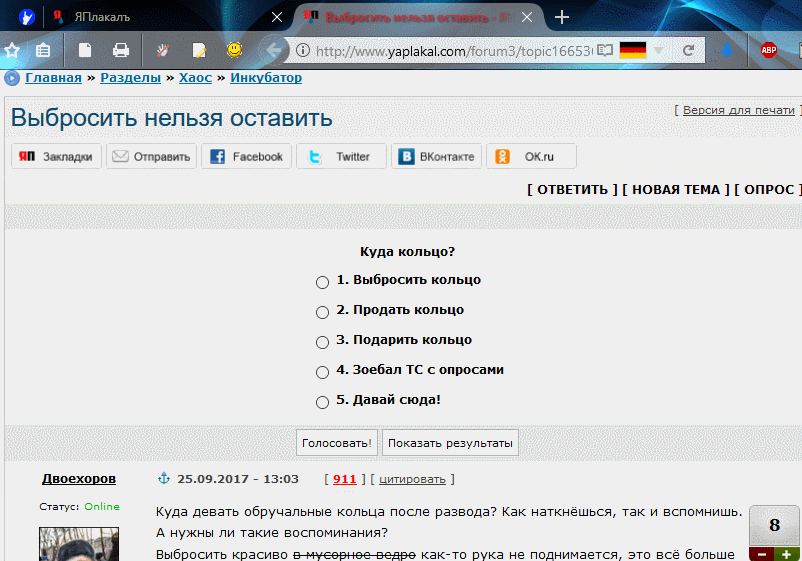Image resolution: width=802 pixels, height=561 pixels.
Task: Open dropdown arrow next to German flag
Action: 659,50
